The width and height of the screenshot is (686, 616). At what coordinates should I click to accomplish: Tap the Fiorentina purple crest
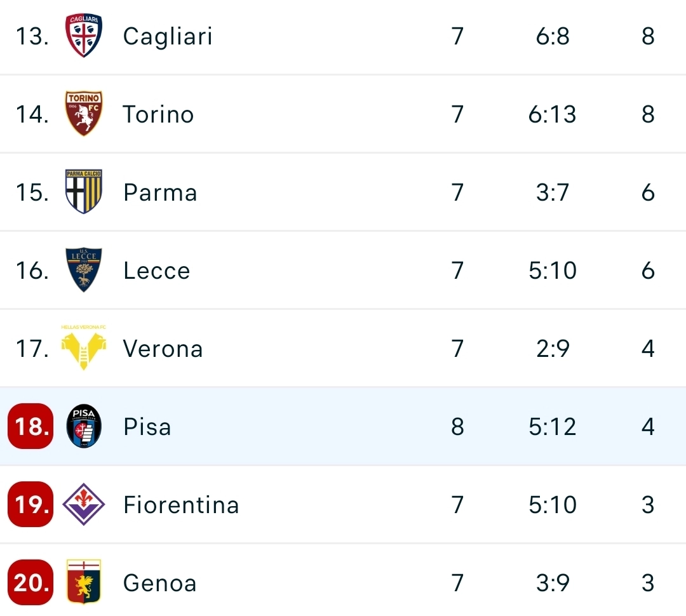84,505
